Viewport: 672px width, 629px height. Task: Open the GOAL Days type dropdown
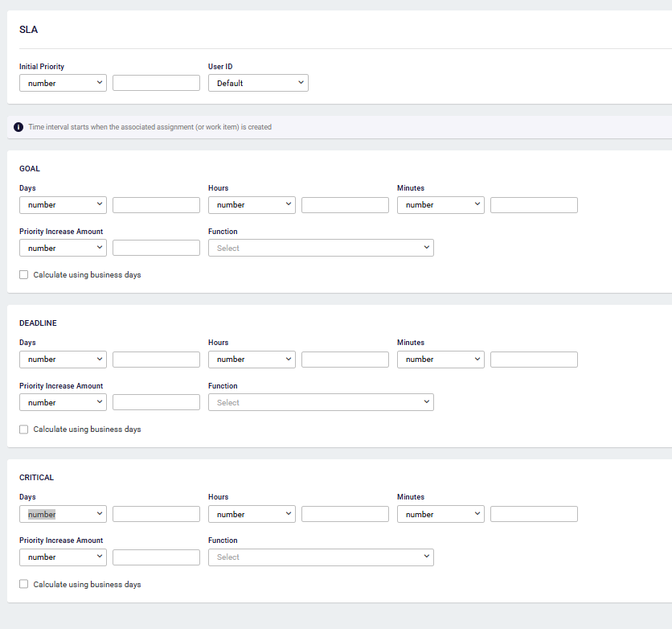pyautogui.click(x=63, y=205)
